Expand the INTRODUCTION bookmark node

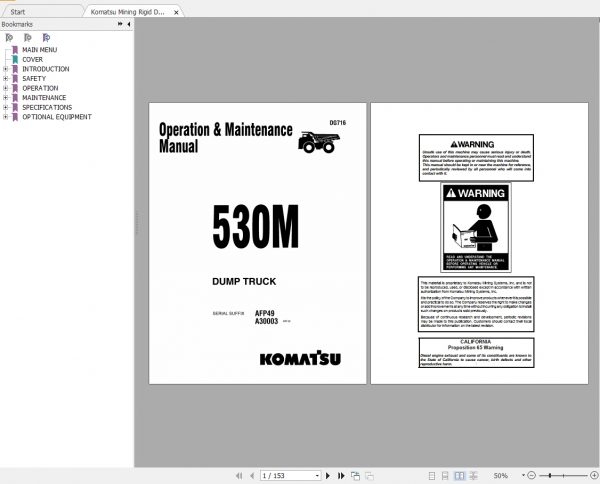[x=5, y=69]
